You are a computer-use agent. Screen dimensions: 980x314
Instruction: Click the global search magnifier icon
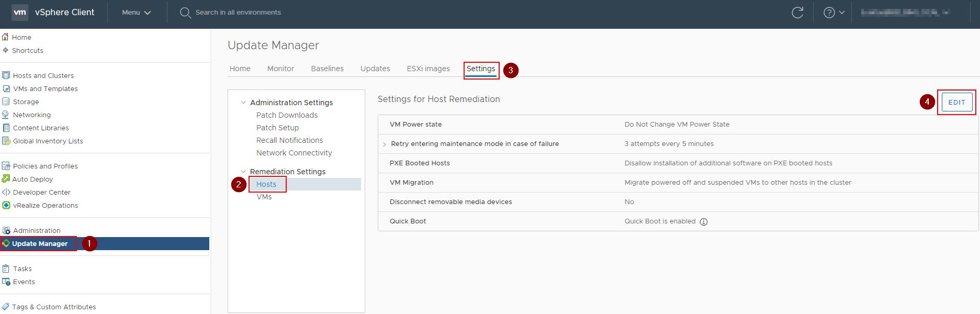click(185, 13)
